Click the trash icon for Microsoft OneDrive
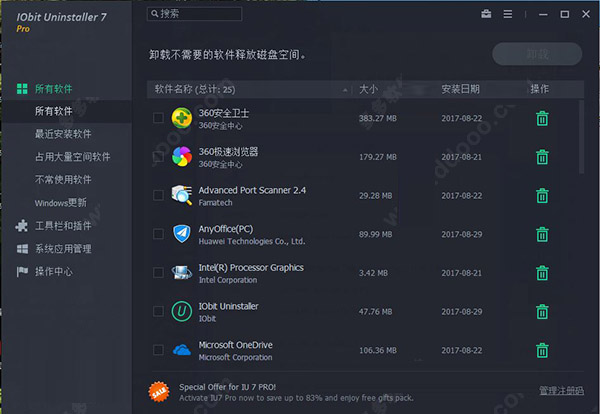 tap(542, 350)
